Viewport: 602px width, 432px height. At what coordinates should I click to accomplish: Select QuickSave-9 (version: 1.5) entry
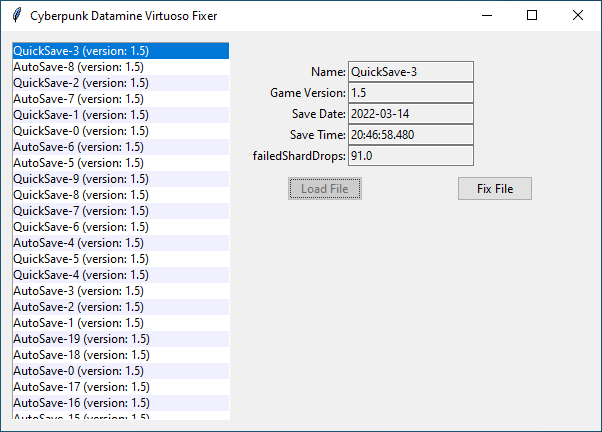click(121, 179)
